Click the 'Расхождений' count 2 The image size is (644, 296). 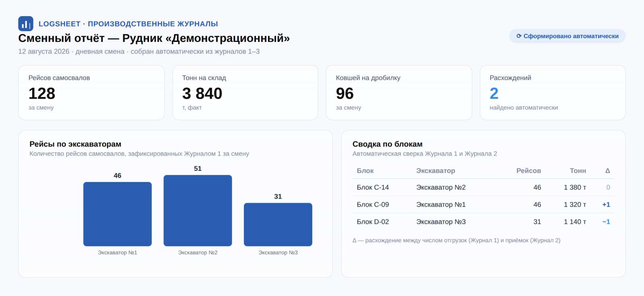(x=494, y=93)
